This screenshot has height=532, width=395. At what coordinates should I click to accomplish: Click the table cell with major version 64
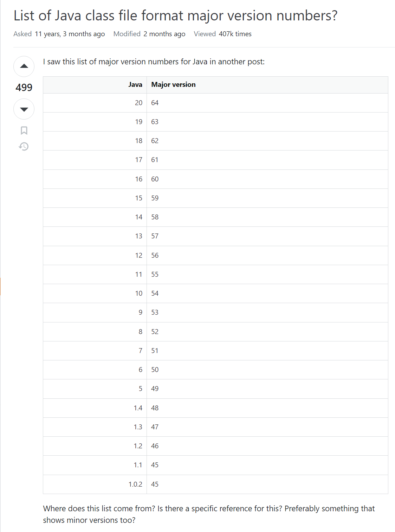[155, 103]
